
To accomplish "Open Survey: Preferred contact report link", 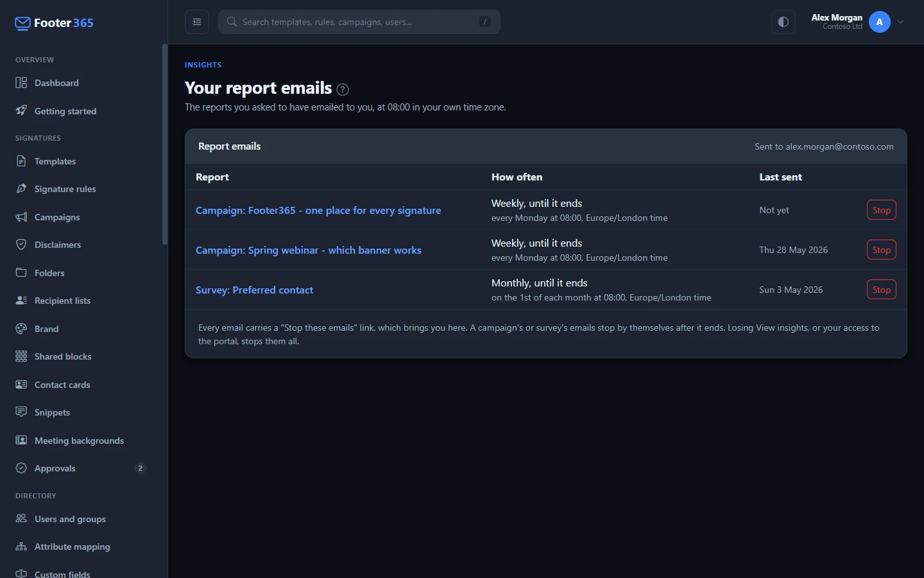I will click(x=254, y=290).
